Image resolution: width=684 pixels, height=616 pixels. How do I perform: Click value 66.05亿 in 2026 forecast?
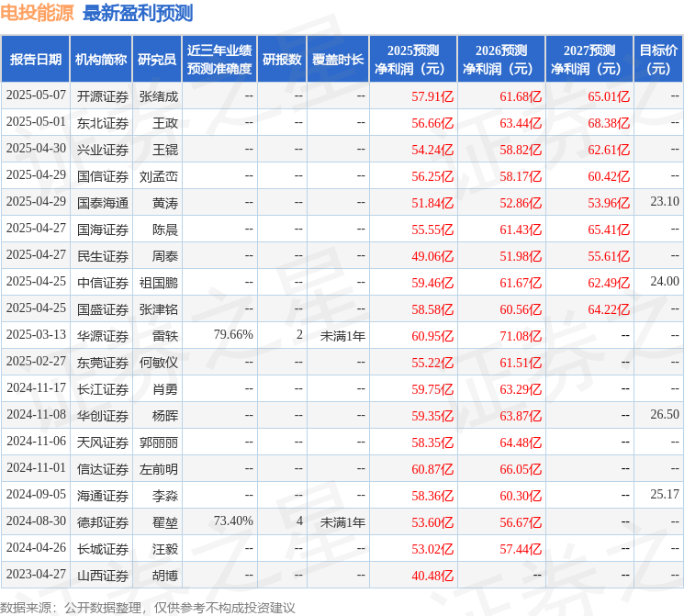point(521,469)
